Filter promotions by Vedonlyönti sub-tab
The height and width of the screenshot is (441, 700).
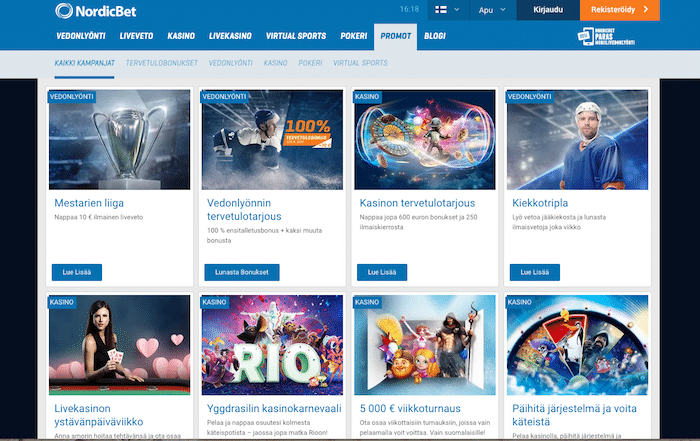(x=231, y=63)
